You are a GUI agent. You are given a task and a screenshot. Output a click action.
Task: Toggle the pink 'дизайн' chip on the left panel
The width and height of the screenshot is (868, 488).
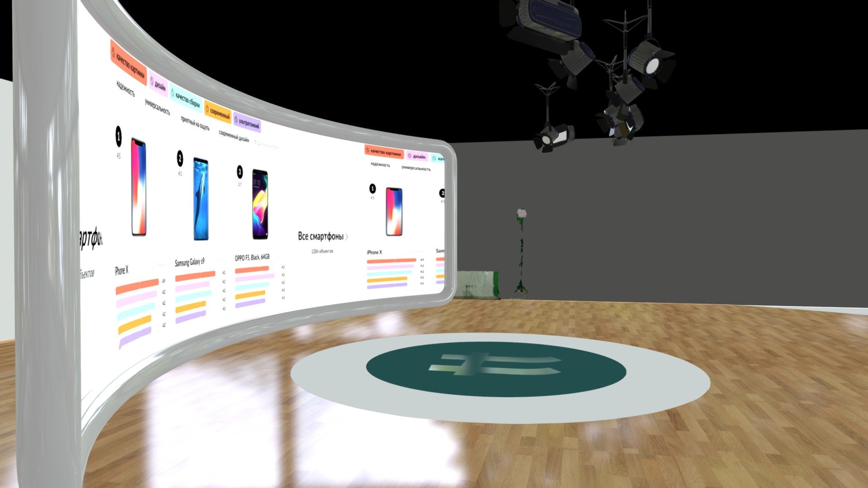pos(158,84)
